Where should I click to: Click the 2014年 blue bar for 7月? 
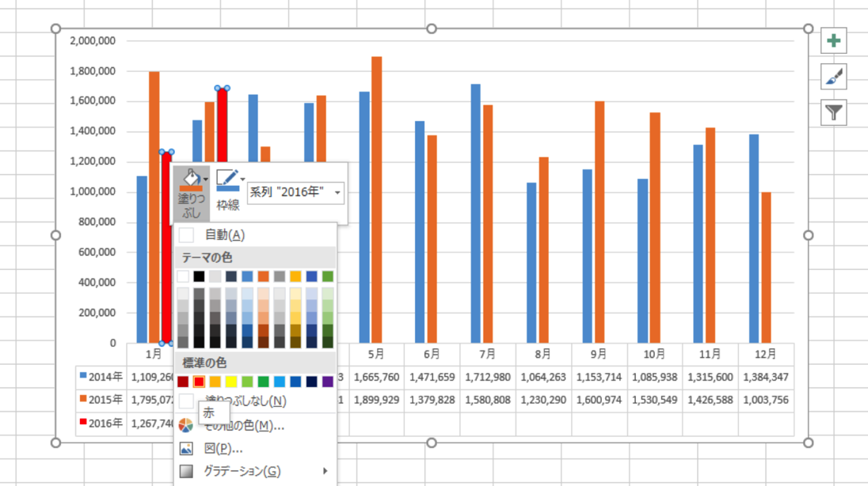[x=475, y=214]
